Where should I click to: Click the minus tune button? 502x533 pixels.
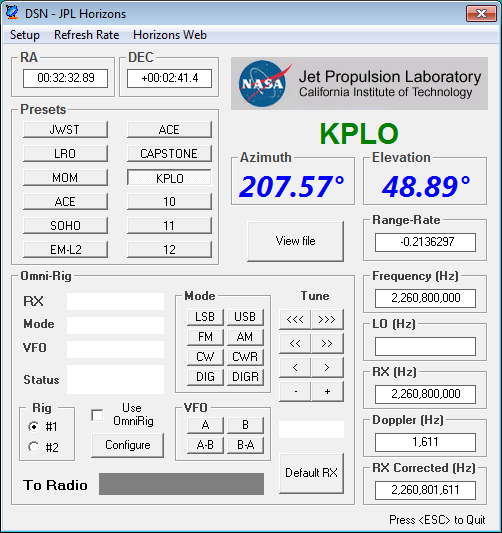coord(295,392)
